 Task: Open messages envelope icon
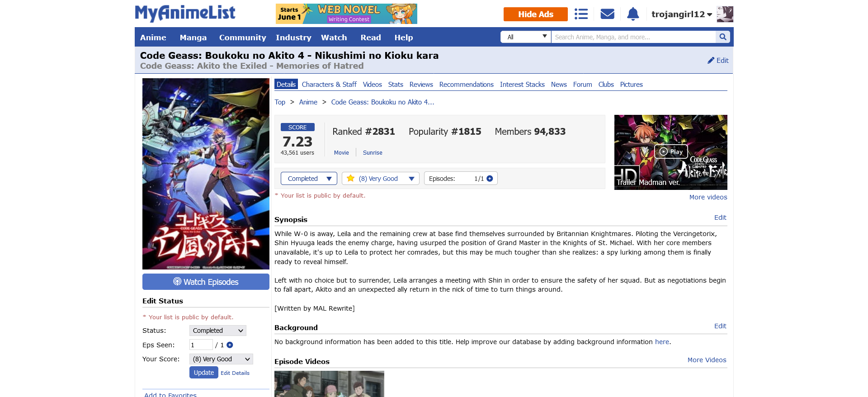point(607,14)
